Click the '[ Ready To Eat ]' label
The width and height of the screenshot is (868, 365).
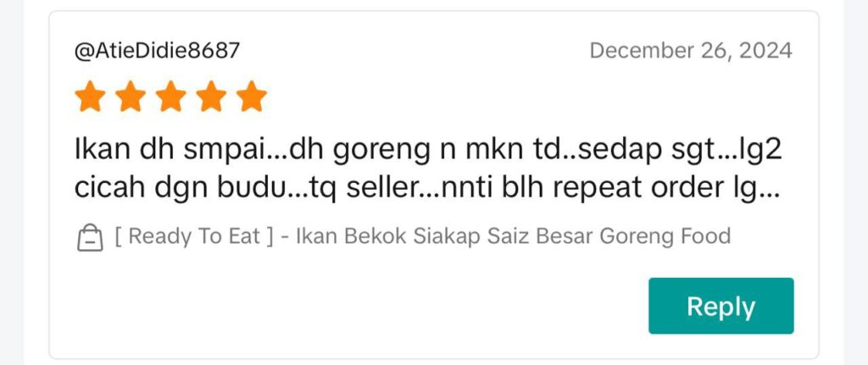point(194,236)
